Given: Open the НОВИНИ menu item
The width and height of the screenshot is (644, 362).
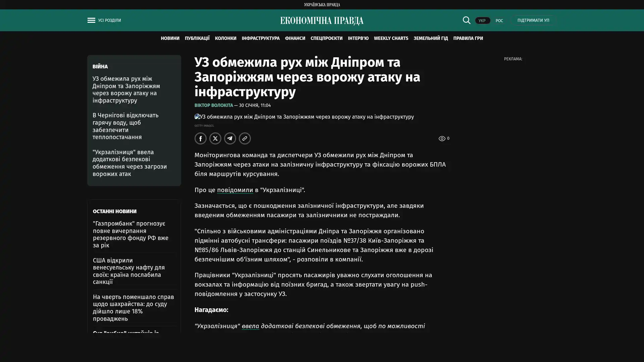Looking at the screenshot, I should pos(170,39).
